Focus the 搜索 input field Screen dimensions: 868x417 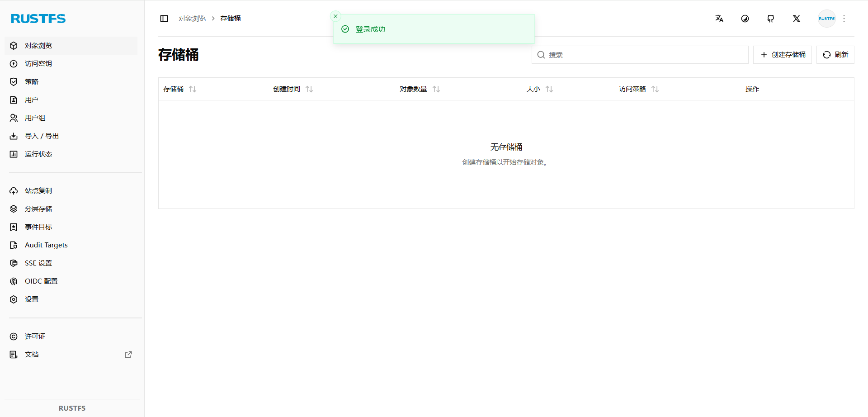(640, 55)
